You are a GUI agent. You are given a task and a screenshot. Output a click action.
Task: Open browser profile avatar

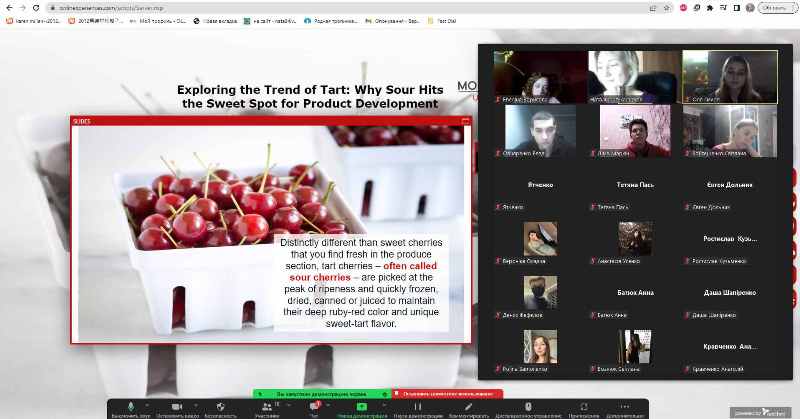pyautogui.click(x=750, y=8)
